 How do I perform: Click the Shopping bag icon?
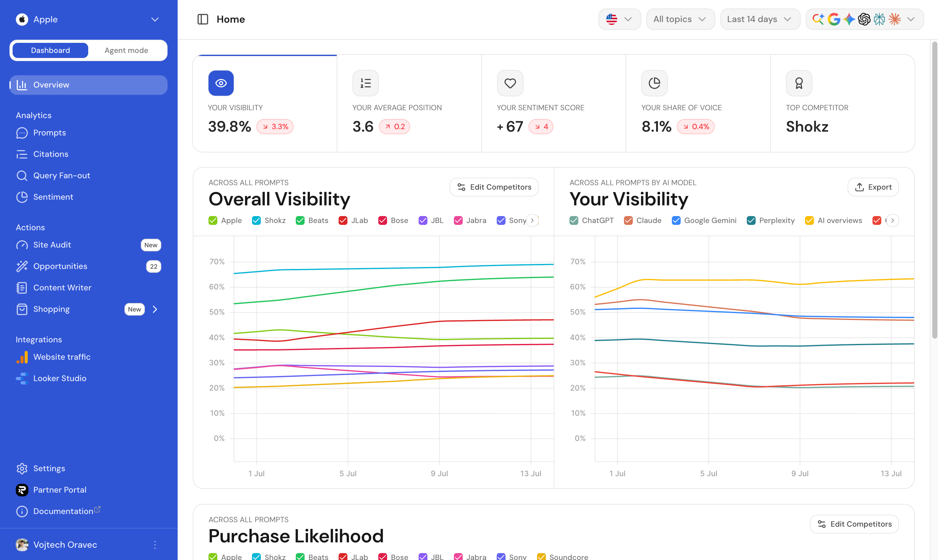tap(22, 309)
